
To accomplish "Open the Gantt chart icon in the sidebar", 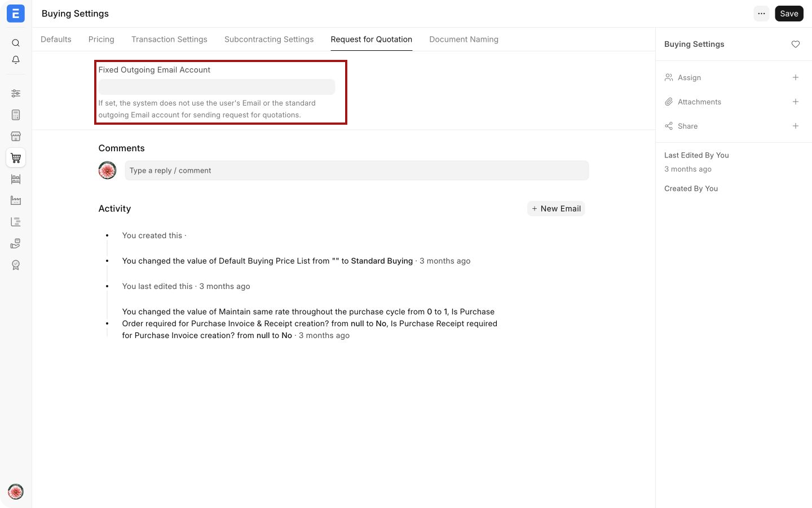I will (x=16, y=222).
